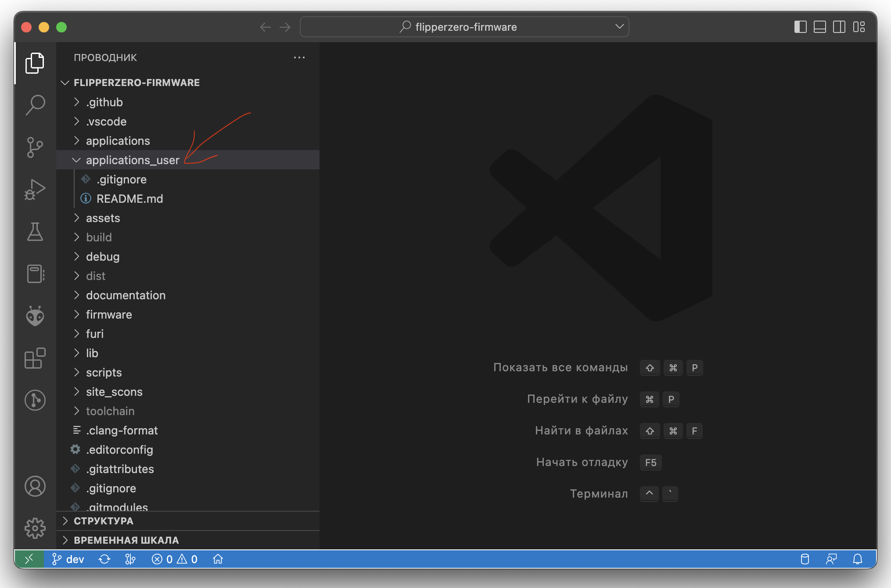Screen dimensions: 891x588
Task: Open the Explorer view in activity bar
Action: pos(35,63)
